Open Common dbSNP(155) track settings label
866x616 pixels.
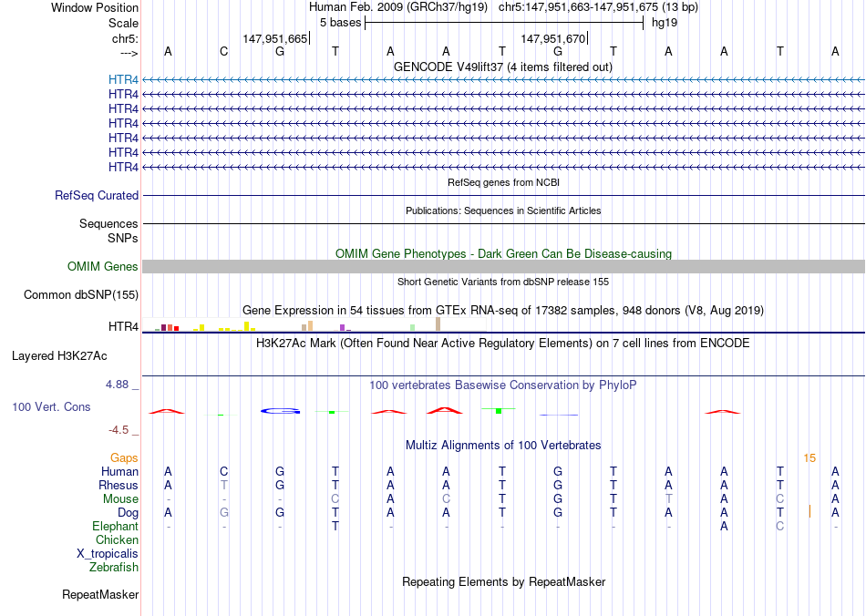[81, 294]
